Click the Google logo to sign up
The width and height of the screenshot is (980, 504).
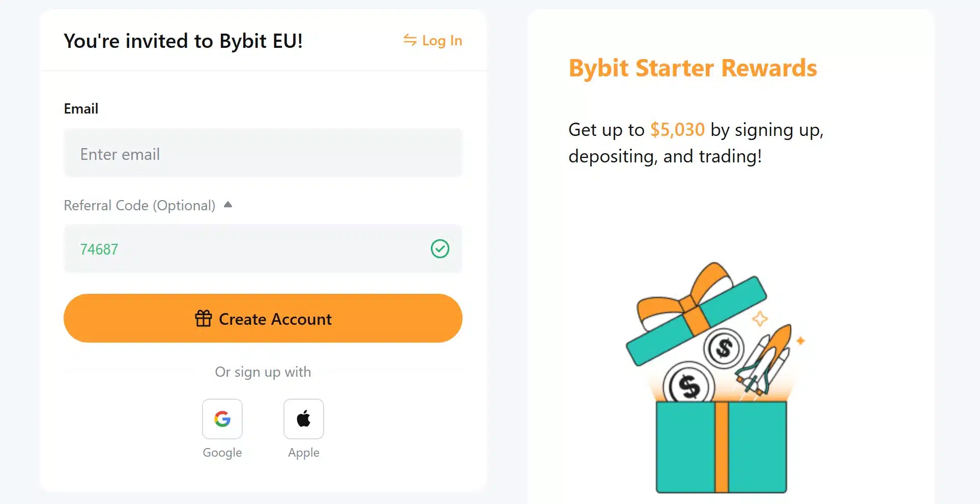[222, 419]
